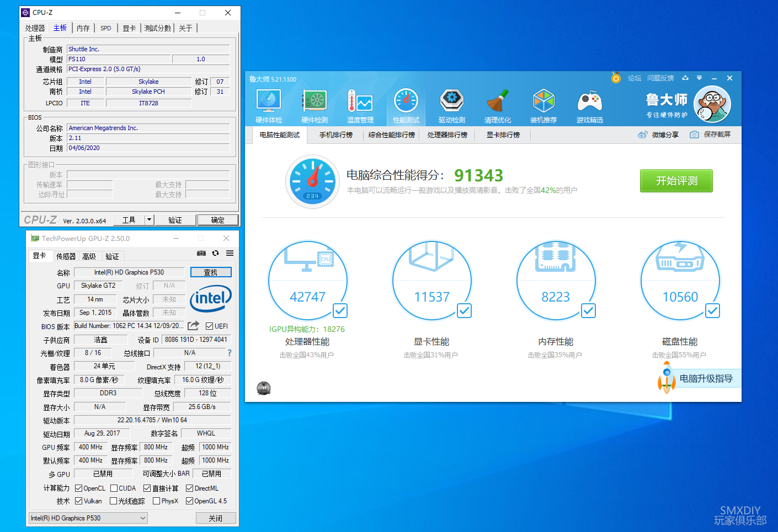Click the CPU-Z 验证 button
This screenshot has height=532, width=778.
pos(175,220)
